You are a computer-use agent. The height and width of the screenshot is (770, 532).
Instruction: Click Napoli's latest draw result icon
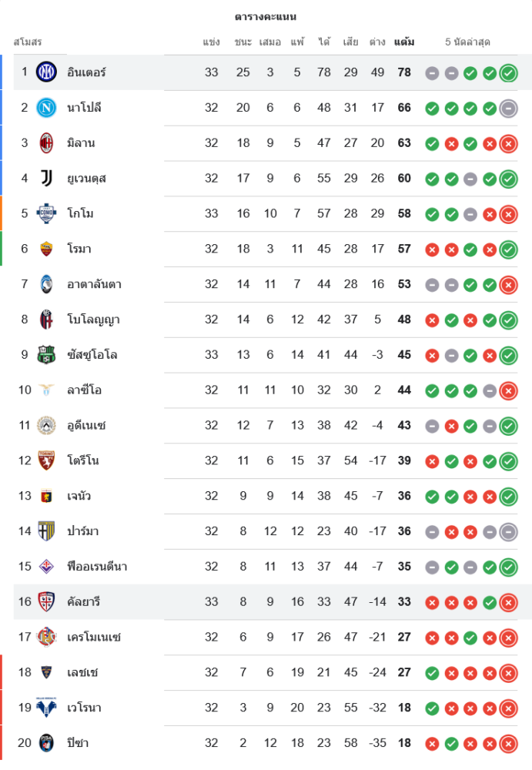[508, 109]
